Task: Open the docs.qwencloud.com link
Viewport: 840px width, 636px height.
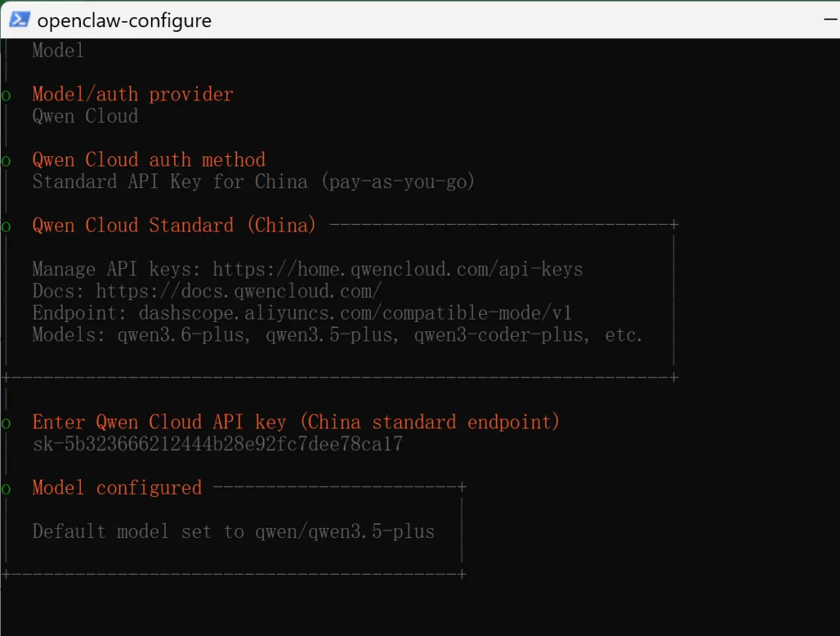Action: pyautogui.click(x=239, y=292)
